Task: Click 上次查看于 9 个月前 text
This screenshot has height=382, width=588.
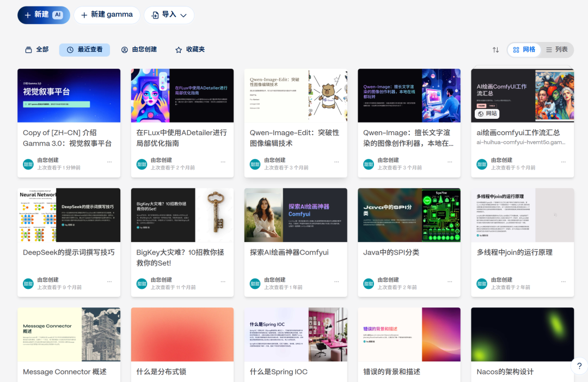Action: (x=59, y=287)
